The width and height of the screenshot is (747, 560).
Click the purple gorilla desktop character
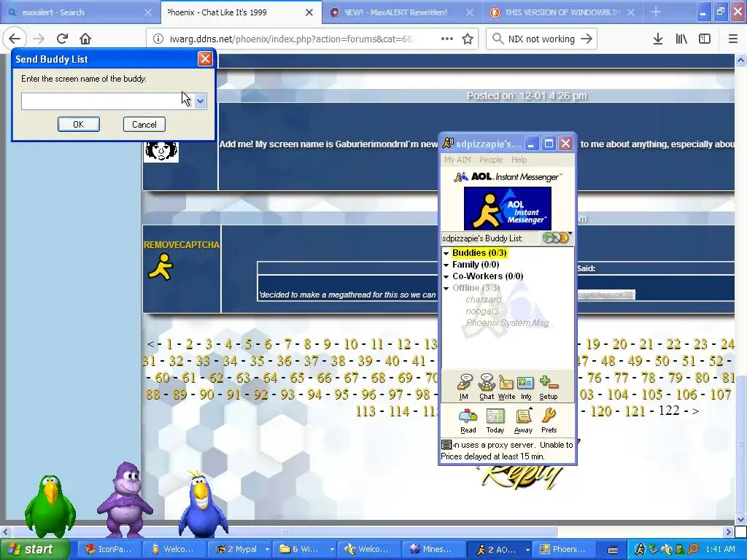(x=124, y=499)
